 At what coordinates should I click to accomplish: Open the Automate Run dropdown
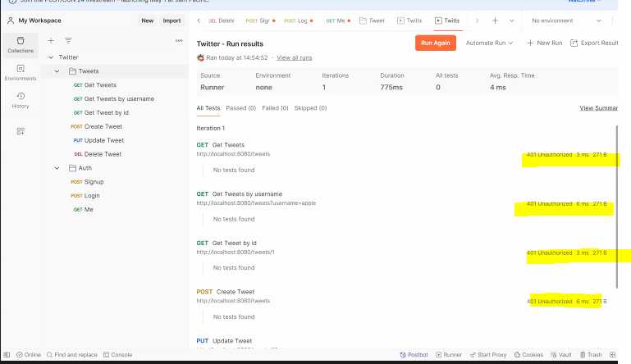tap(489, 43)
